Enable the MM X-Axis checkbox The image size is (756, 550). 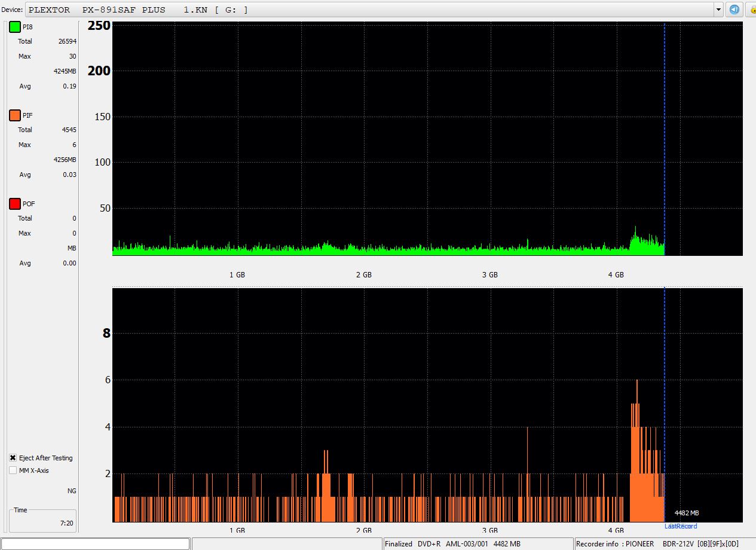point(13,470)
